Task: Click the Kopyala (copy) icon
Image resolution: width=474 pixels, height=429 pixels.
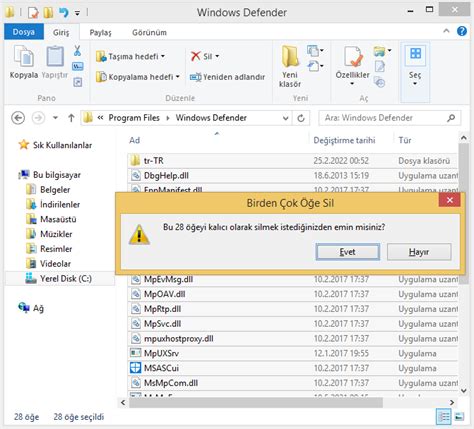Action: [x=23, y=56]
